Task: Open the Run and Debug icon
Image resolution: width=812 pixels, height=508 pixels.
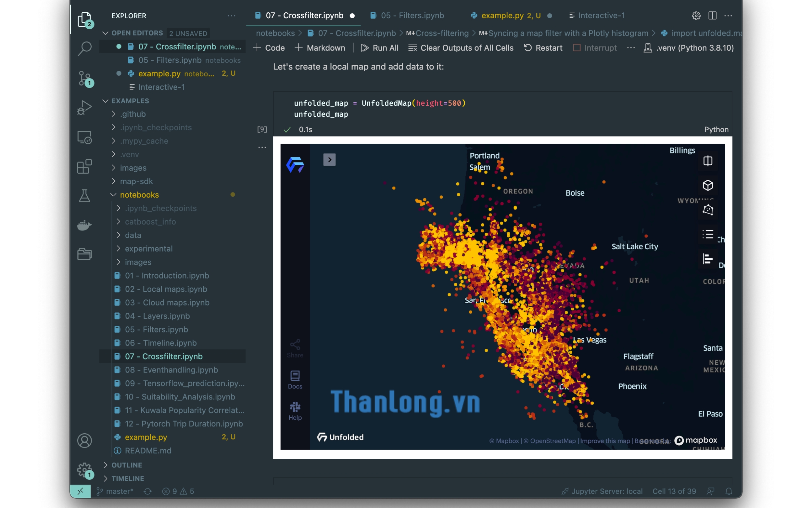Action: click(84, 108)
